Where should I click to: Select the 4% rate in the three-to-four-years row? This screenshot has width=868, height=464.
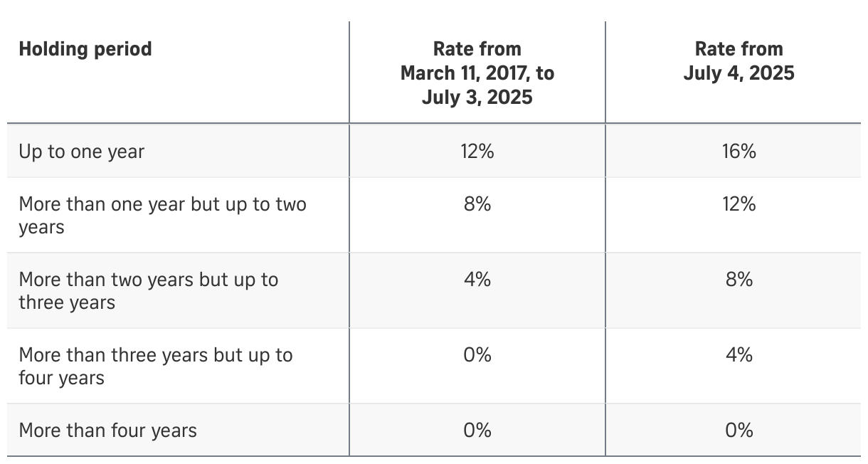(739, 355)
